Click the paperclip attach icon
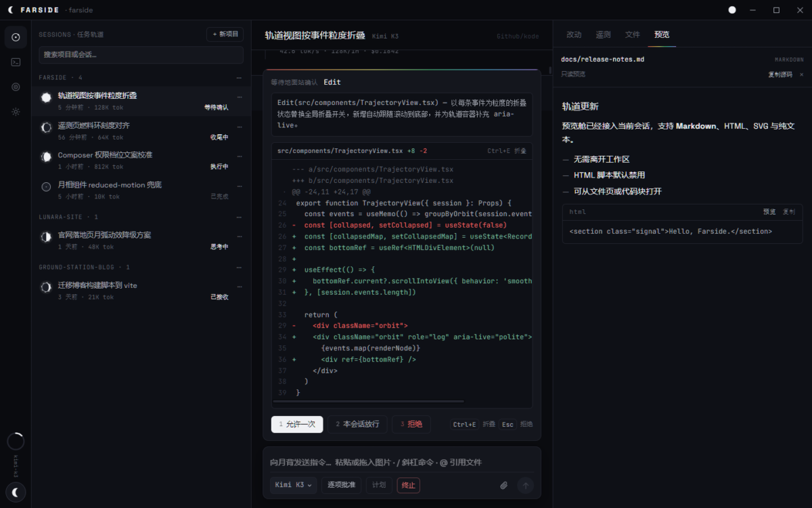Screen dimensions: 812x508 [x=503, y=485]
